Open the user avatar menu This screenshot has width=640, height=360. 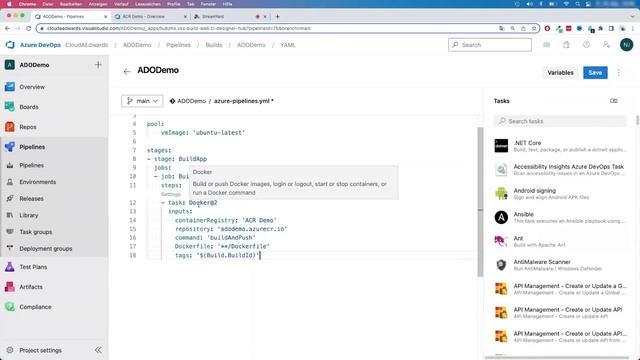point(627,45)
